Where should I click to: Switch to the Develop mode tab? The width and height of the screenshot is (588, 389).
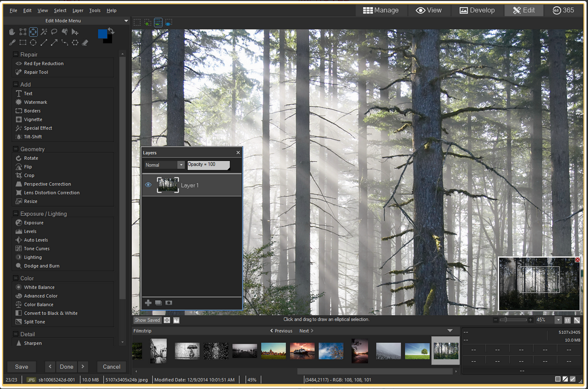[477, 10]
